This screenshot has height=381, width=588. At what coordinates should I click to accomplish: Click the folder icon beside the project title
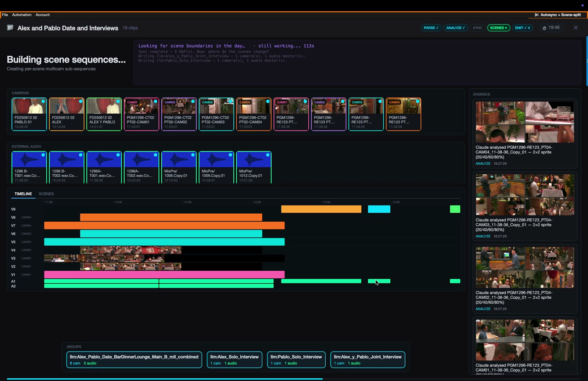(x=10, y=28)
